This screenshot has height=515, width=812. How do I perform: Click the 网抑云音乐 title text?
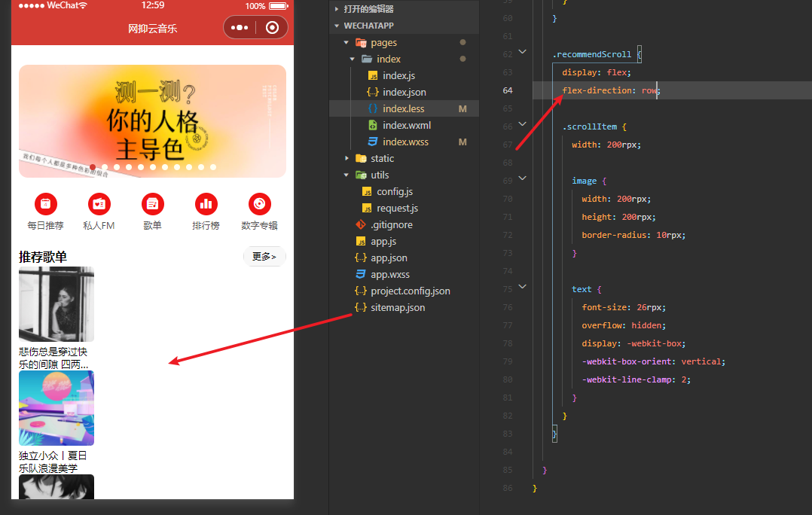[152, 29]
